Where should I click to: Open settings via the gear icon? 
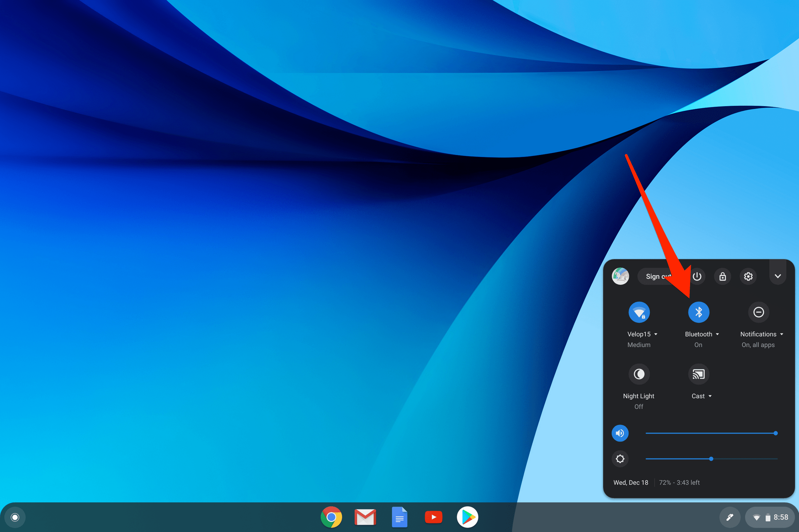(x=748, y=276)
